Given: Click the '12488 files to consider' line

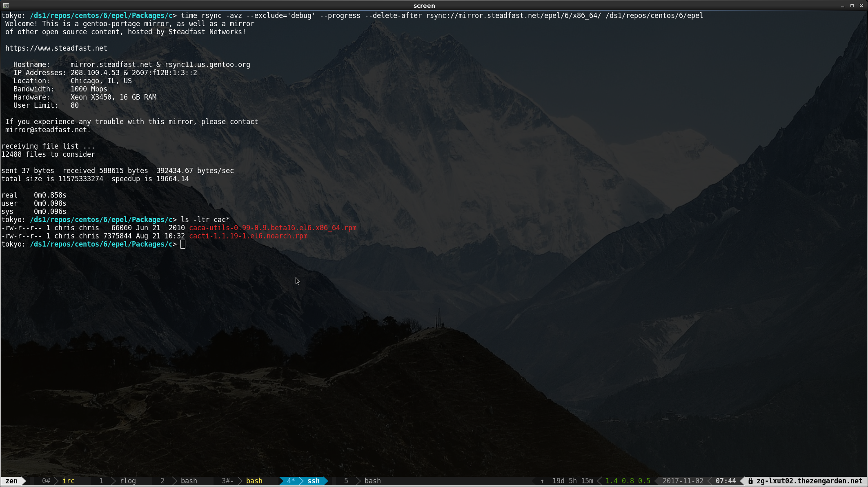Looking at the screenshot, I should [48, 154].
